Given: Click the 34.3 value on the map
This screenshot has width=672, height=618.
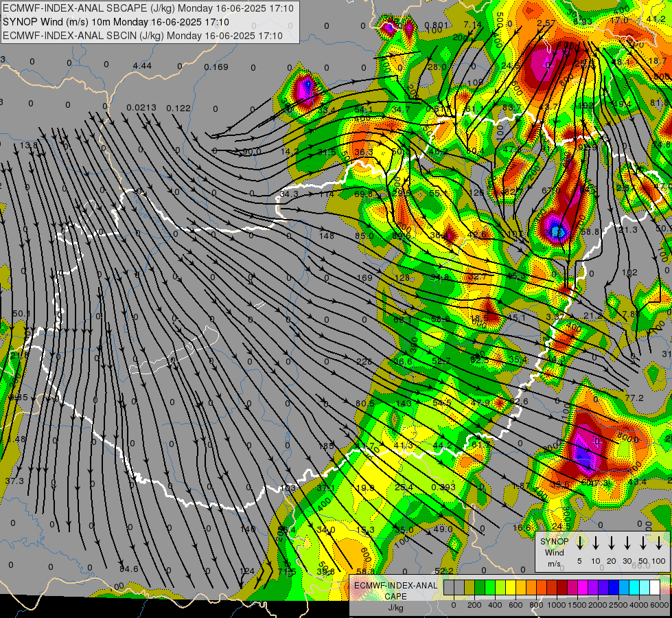Looking at the screenshot, I should 289,194.
